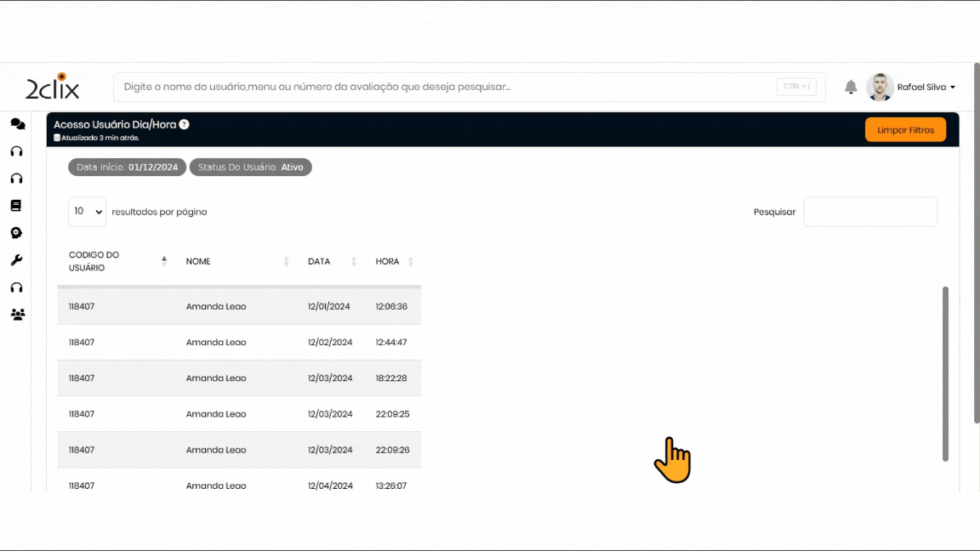This screenshot has width=980, height=551.
Task: Open the head-with-gear sidebar icon
Action: pyautogui.click(x=16, y=233)
